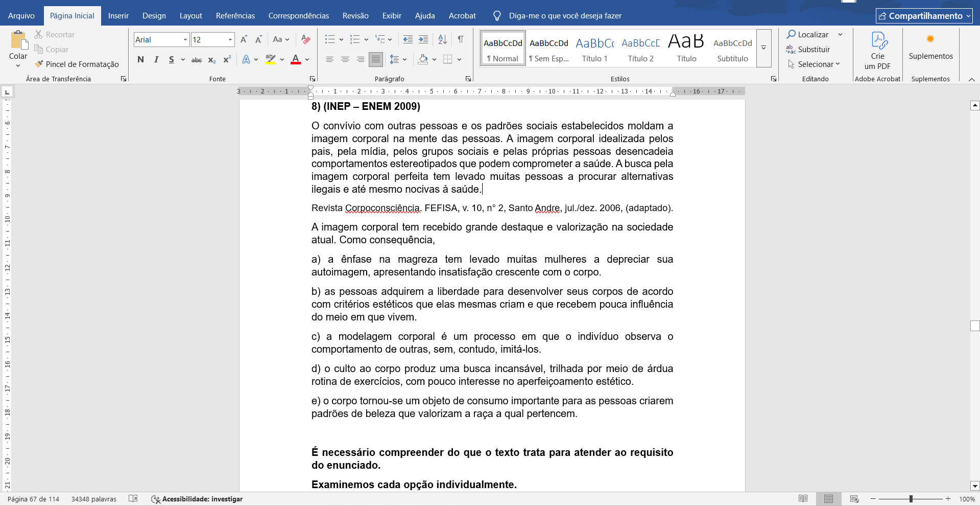Open change case Aa dropdown
This screenshot has width=980, height=506.
tap(281, 39)
